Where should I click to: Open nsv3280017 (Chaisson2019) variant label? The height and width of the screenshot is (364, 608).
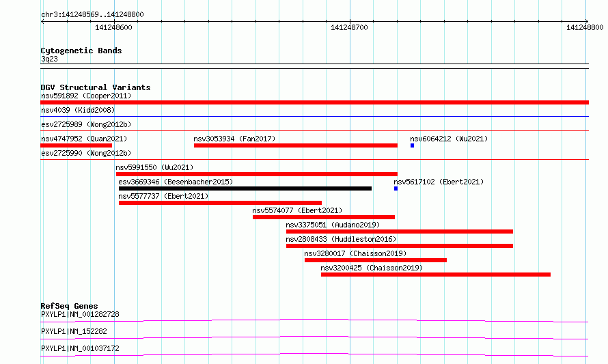pyautogui.click(x=355, y=253)
